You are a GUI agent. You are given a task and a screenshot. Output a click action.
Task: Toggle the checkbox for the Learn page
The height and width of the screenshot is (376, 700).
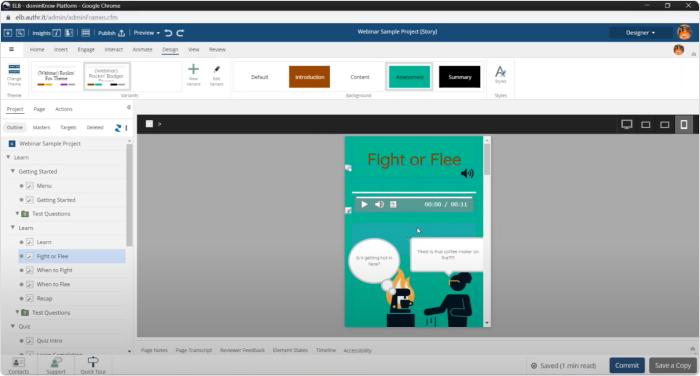(30, 242)
